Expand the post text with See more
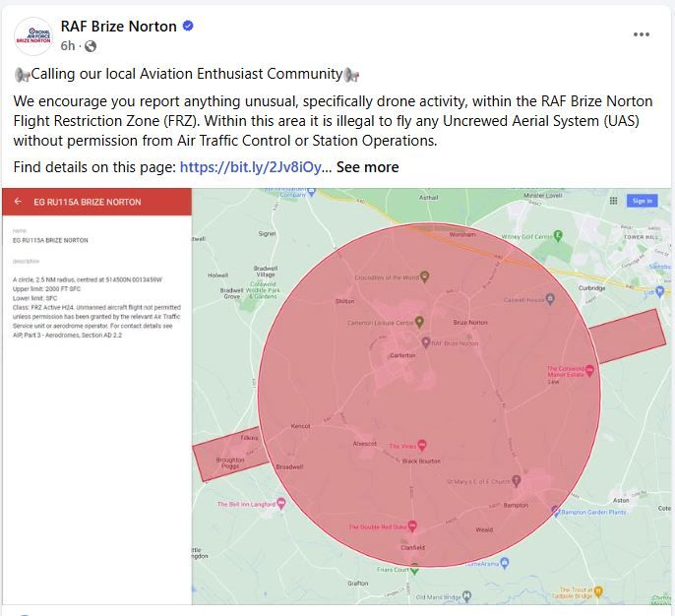The height and width of the screenshot is (616, 675). [x=367, y=167]
